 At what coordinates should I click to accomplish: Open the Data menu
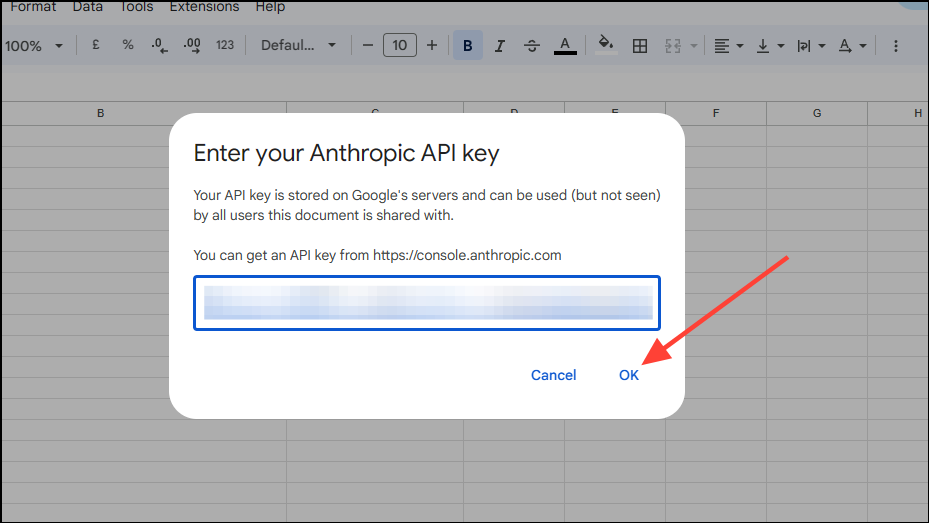click(88, 7)
